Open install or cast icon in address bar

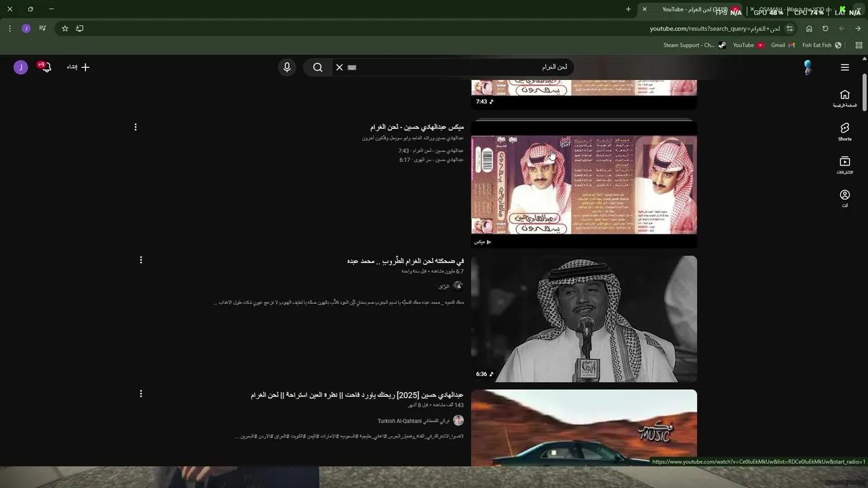click(x=80, y=28)
